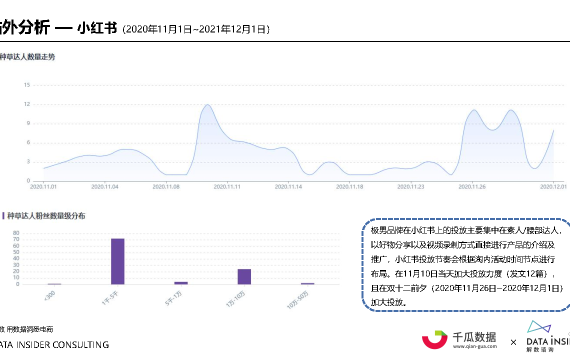This screenshot has width=570, height=360.
Task: Click the DATA INSIDER CONSULTING footer text
Action: [55, 345]
